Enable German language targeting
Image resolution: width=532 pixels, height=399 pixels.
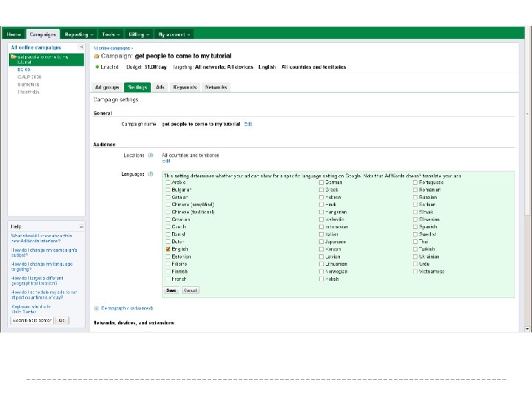[x=321, y=183]
